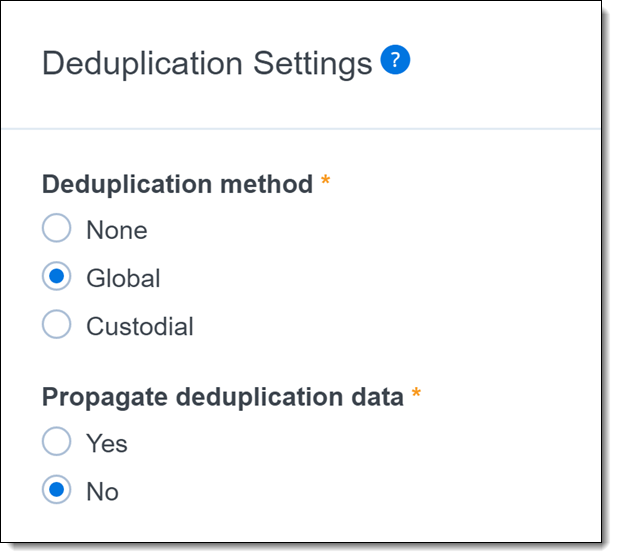Select the Custodial deduplication radio button
Viewport: 617px width, 558px height.
[x=57, y=325]
